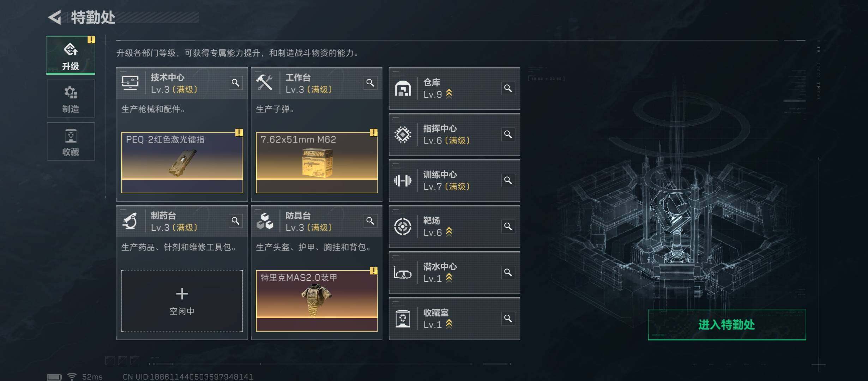Screen dimensions: 868x381
Task: Open 收藏室 details magnifier
Action: pos(508,319)
